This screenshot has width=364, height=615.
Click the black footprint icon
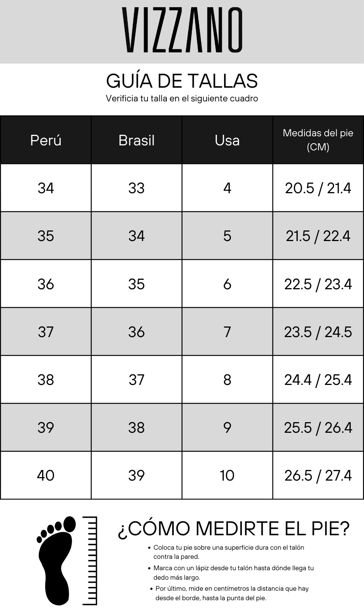(x=57, y=560)
